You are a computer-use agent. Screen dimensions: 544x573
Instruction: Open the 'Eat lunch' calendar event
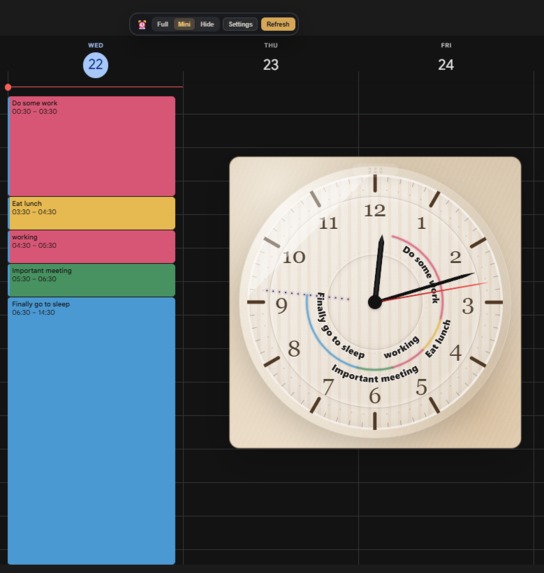92,213
